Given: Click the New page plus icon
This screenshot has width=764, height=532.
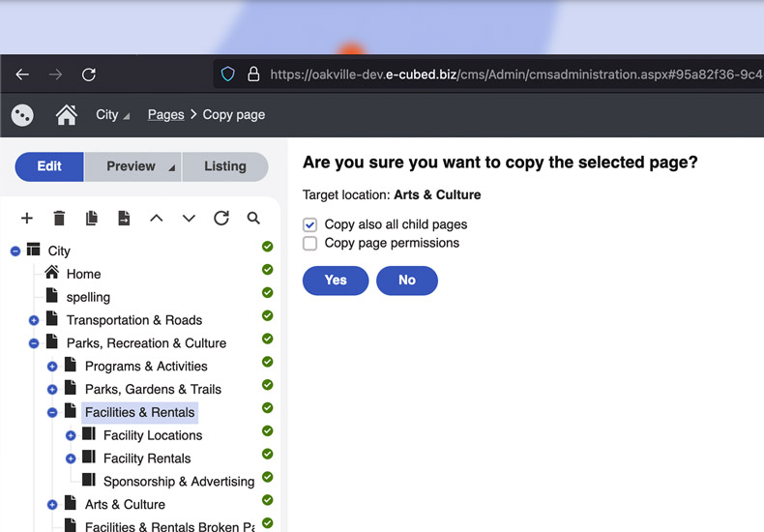Looking at the screenshot, I should 27,219.
